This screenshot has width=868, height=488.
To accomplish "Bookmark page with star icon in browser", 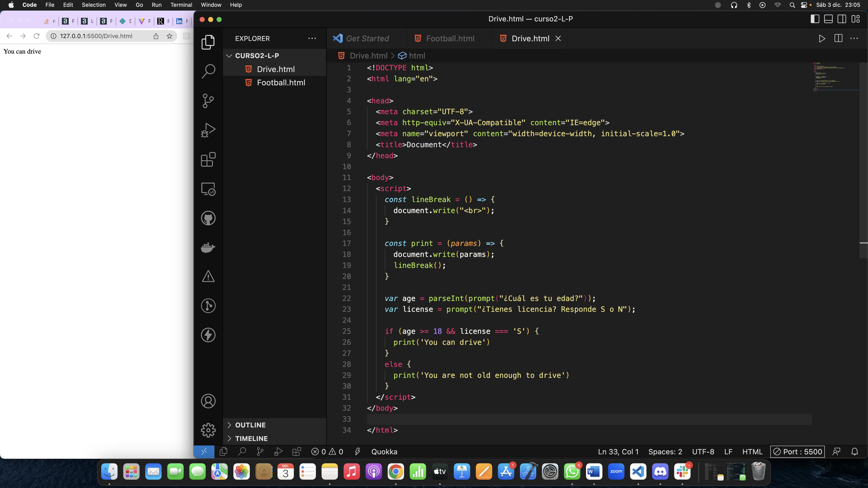I will tap(170, 36).
